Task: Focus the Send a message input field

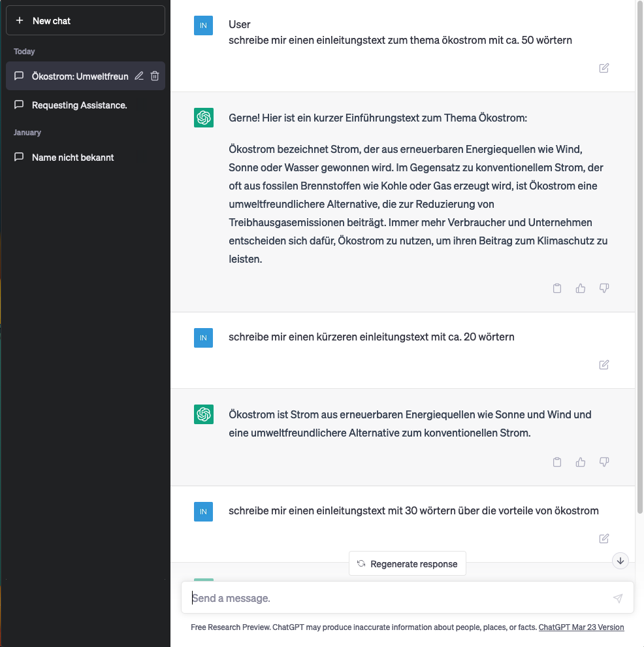Action: pos(398,598)
